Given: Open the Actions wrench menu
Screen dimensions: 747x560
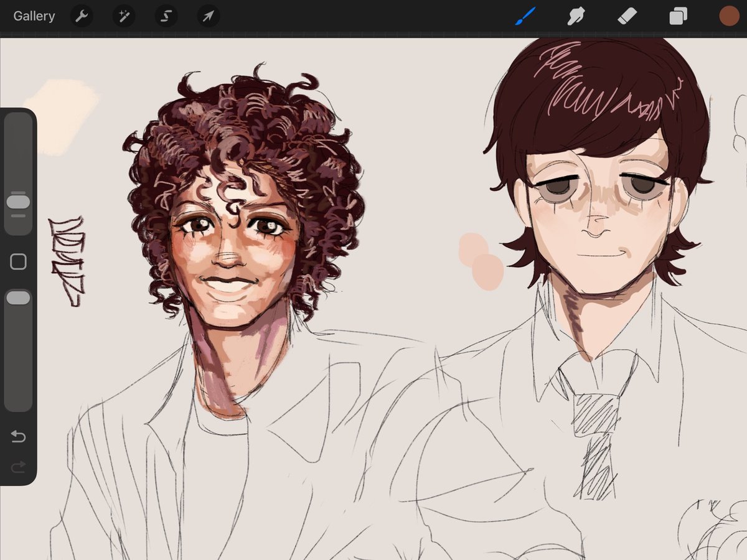Looking at the screenshot, I should point(82,16).
